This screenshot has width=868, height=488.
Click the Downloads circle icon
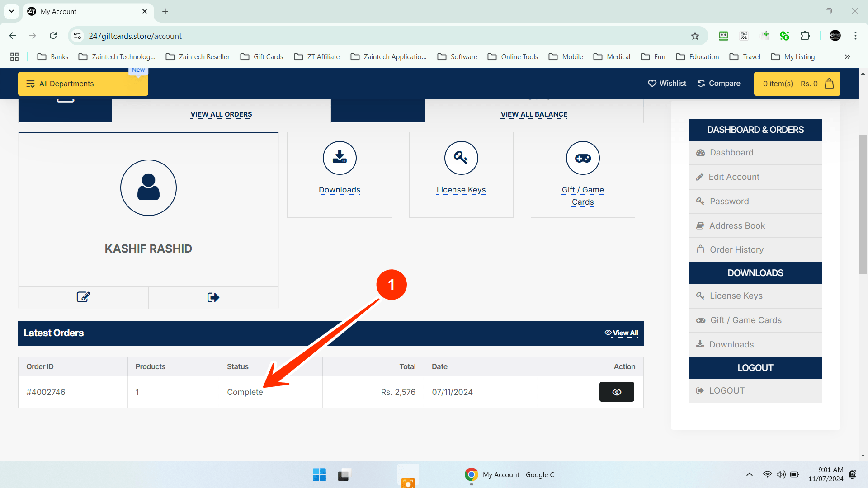(x=340, y=158)
